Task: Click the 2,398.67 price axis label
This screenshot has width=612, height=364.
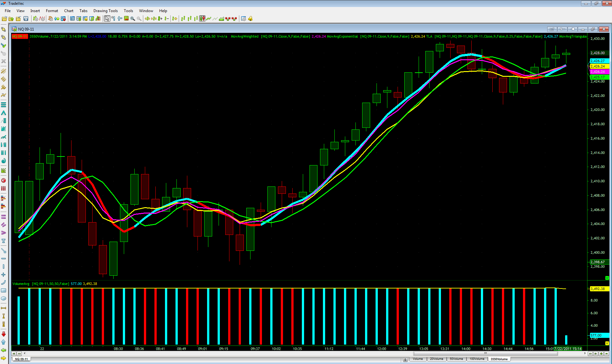Action: pos(599,262)
